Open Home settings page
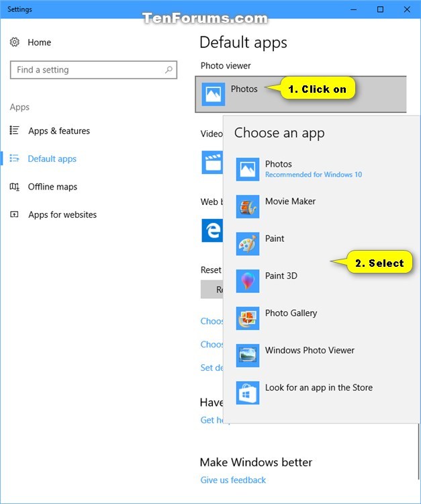Screen dimensions: 421x504 (39, 42)
